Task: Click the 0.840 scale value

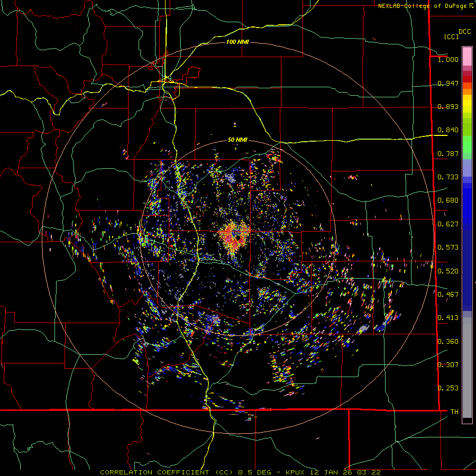Action: pyautogui.click(x=448, y=130)
